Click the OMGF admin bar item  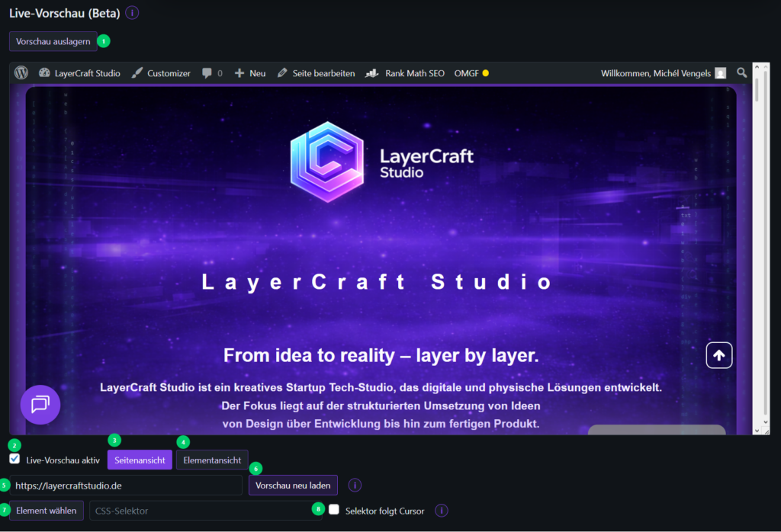point(471,73)
